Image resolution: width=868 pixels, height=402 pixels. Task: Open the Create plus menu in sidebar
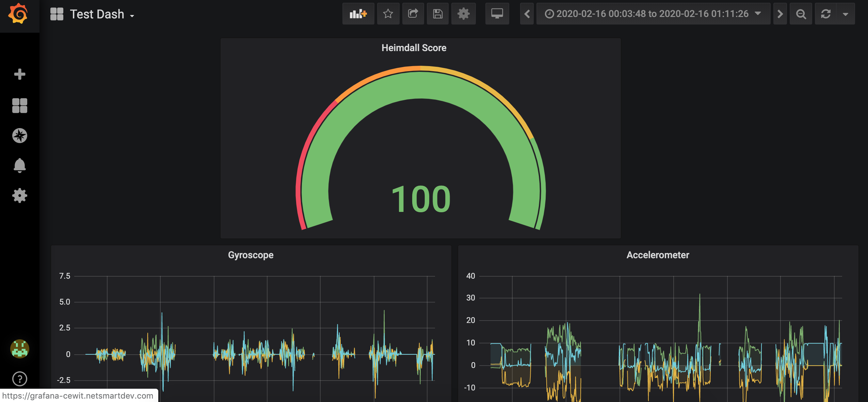(20, 74)
